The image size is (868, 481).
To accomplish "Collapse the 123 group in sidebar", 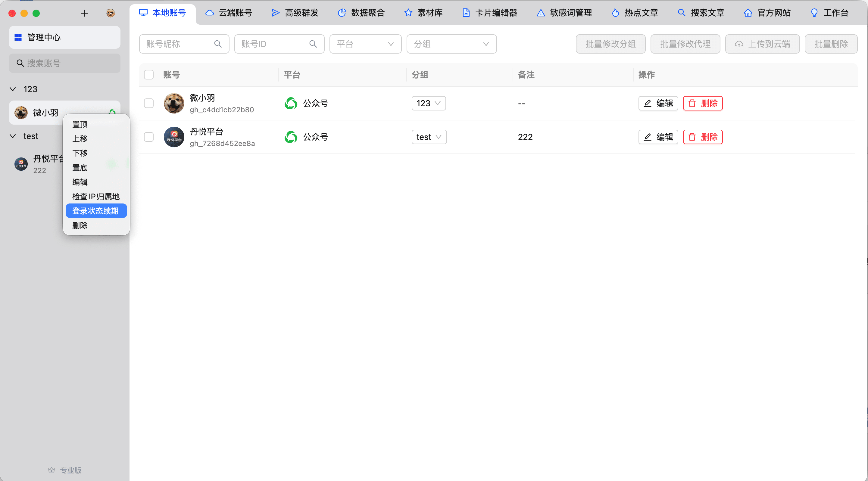I will click(x=13, y=89).
